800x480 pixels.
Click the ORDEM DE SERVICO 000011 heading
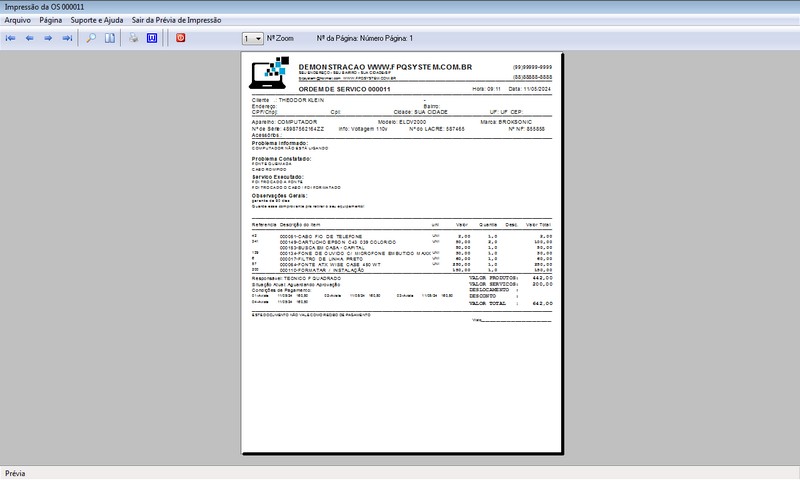coord(344,89)
